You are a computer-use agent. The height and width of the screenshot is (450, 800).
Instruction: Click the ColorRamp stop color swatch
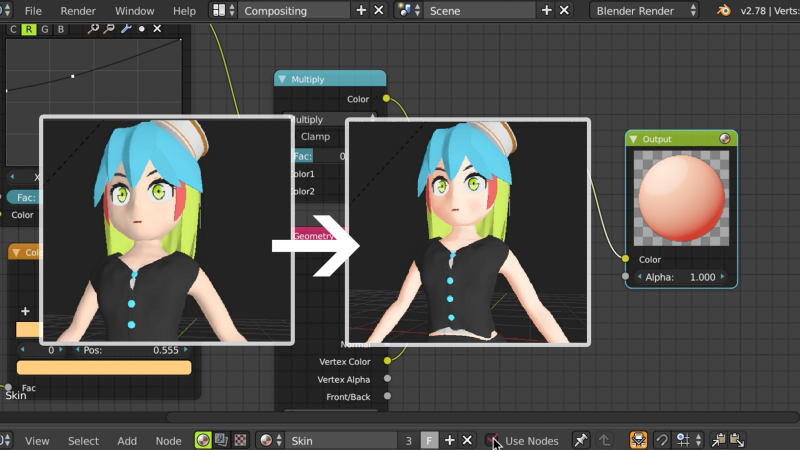pyautogui.click(x=104, y=367)
